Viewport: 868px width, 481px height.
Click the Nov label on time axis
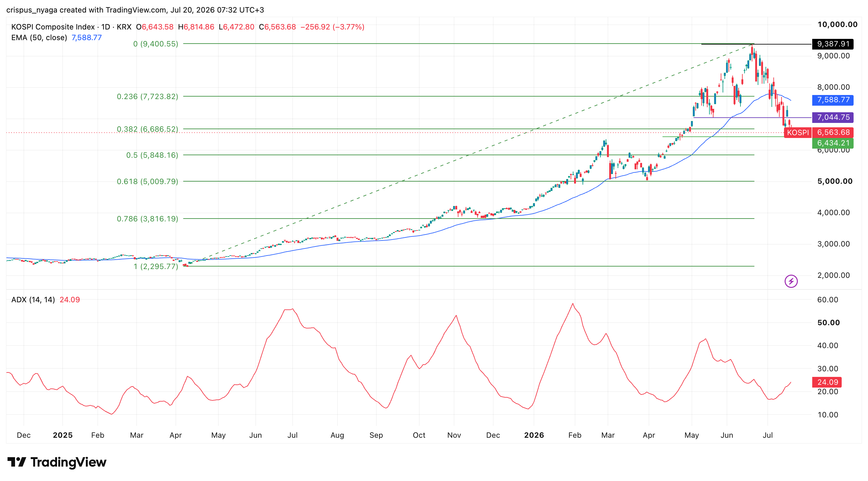[x=454, y=435]
